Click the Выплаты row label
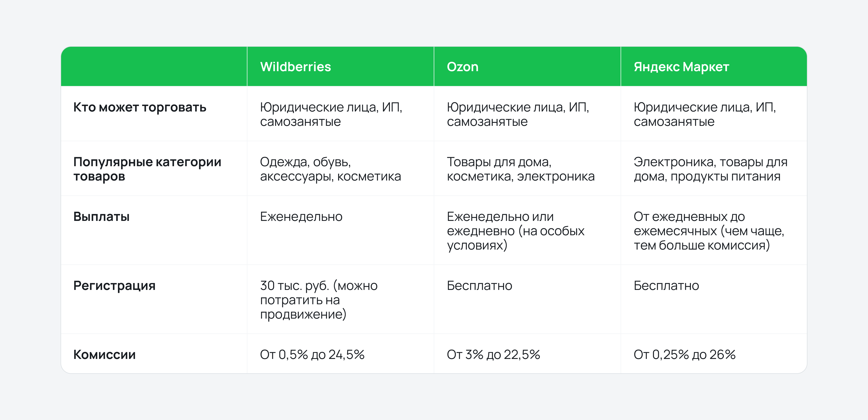Screen dimensions: 868x420 [101, 217]
